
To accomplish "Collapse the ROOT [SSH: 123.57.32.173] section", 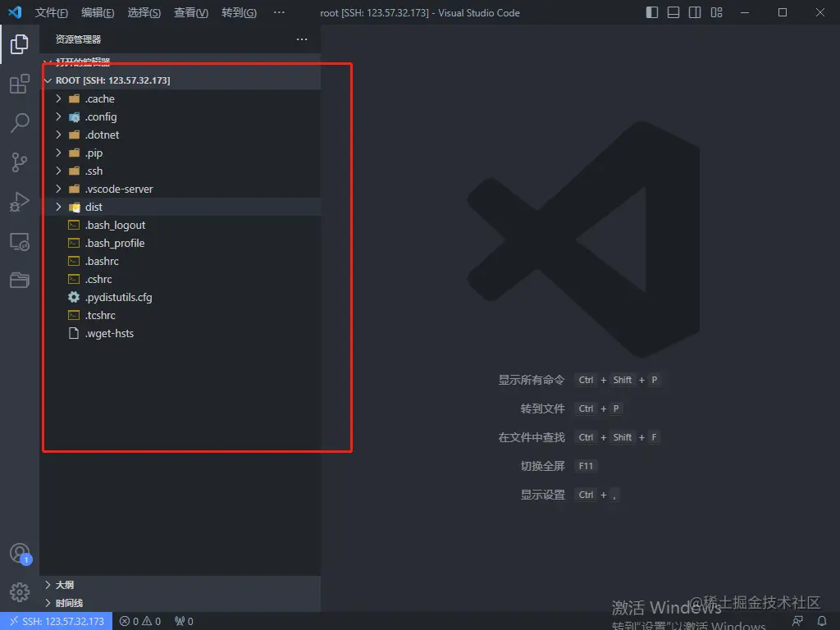I will [181, 80].
